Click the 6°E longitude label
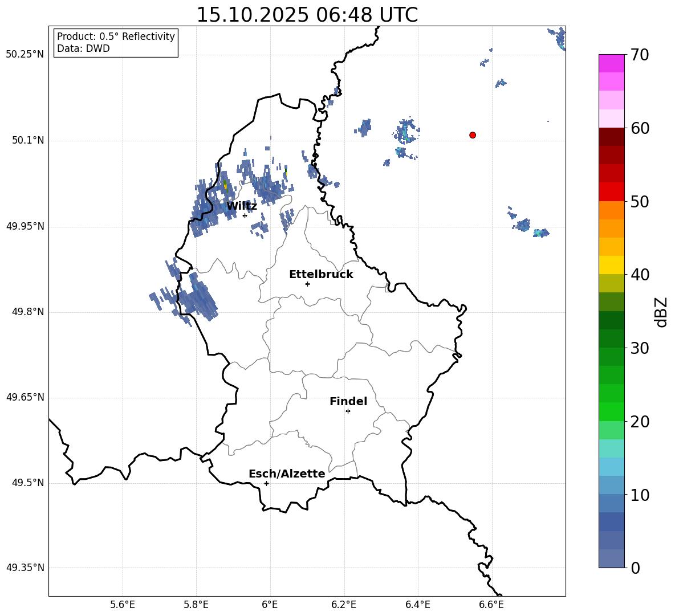The width and height of the screenshot is (675, 616). [270, 605]
